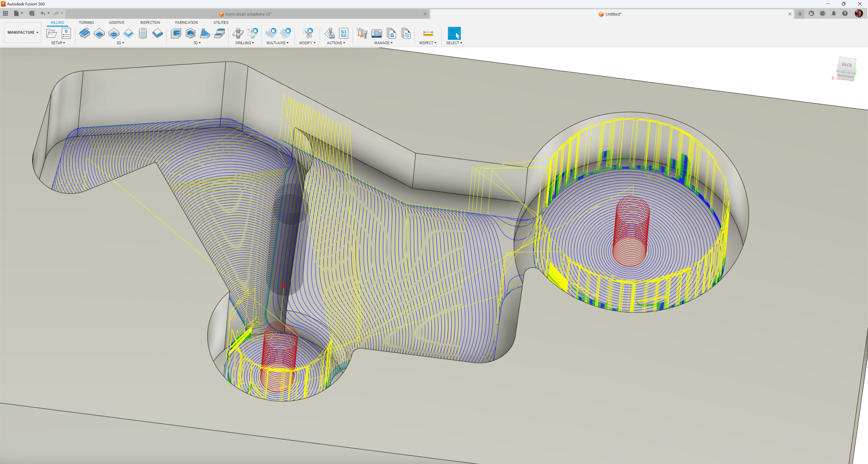Select the Bore thread-mill cylinder icon
Image resolution: width=868 pixels, height=464 pixels.
[x=143, y=33]
